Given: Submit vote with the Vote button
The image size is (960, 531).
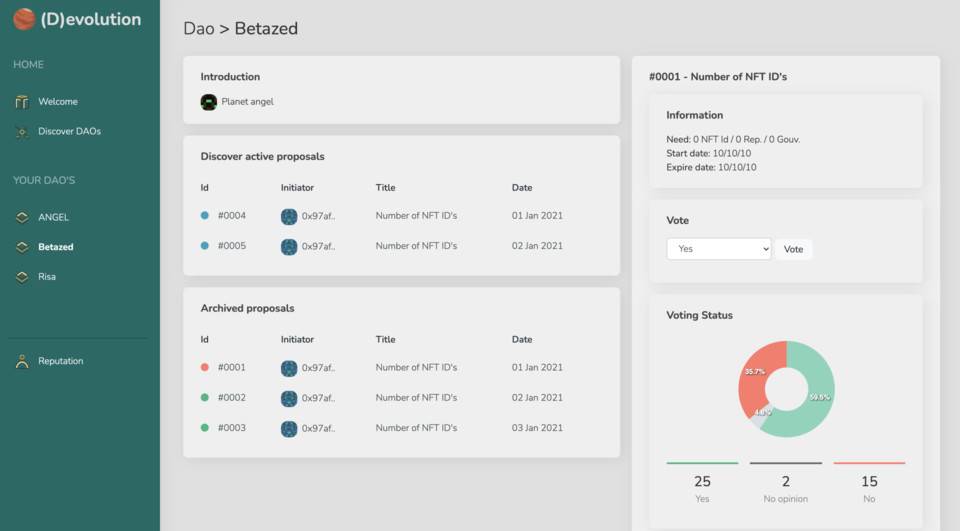Looking at the screenshot, I should tap(793, 249).
